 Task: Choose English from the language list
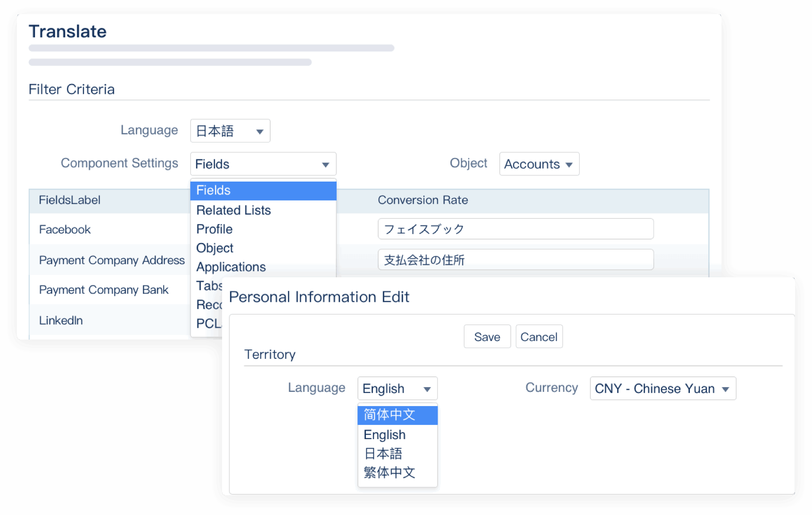click(x=385, y=435)
